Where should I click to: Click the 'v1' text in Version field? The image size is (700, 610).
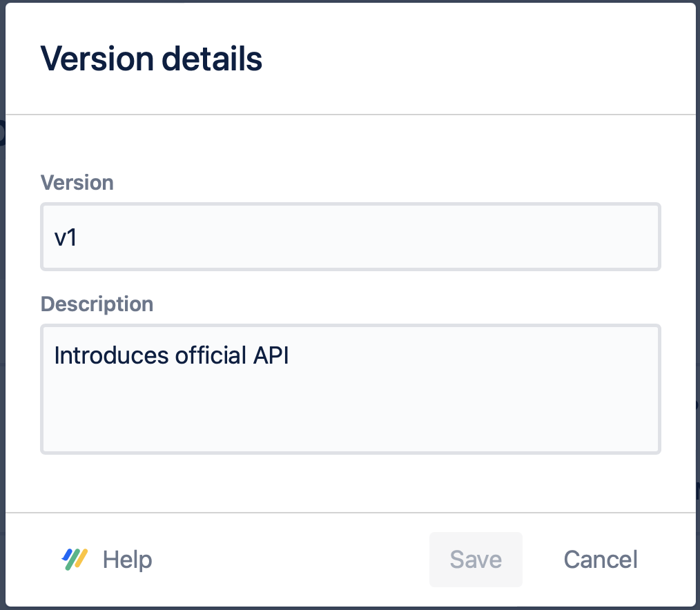(65, 237)
